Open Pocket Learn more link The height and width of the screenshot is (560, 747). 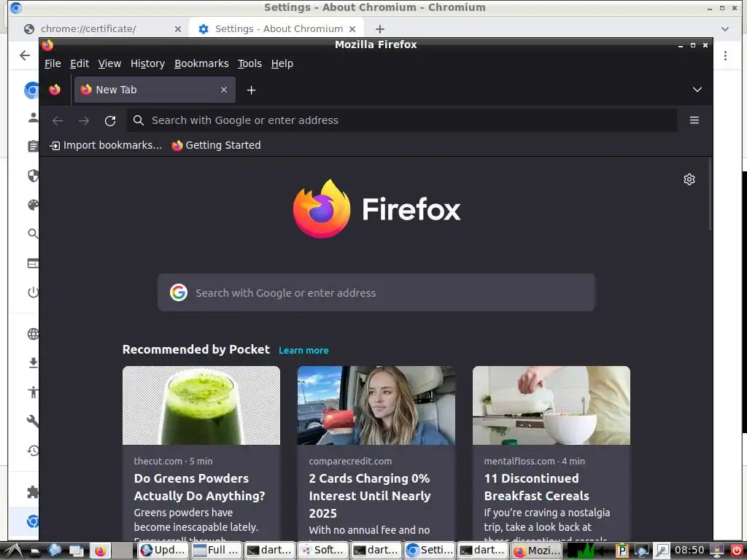coord(303,351)
